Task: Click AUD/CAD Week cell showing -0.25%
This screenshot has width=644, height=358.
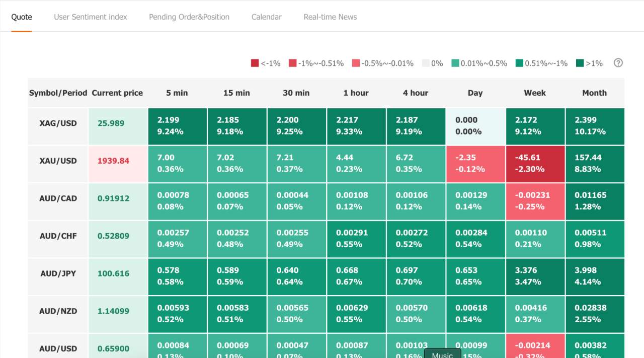Action: pyautogui.click(x=535, y=201)
